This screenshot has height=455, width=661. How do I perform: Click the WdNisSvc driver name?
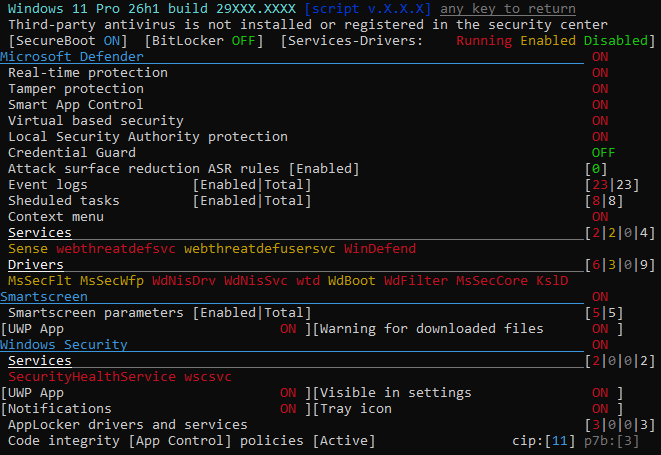[x=255, y=281]
